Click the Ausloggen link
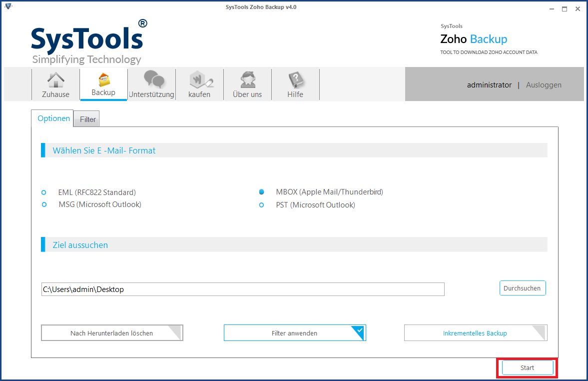The image size is (588, 381). (x=544, y=85)
